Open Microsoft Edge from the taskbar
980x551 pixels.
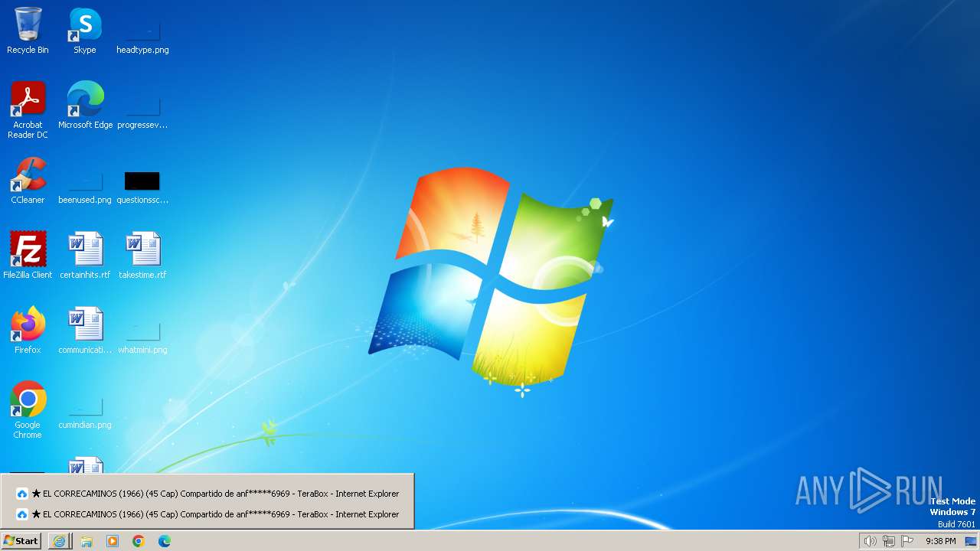tap(165, 541)
